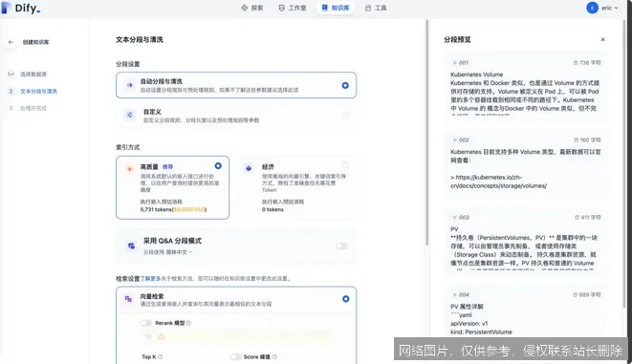The height and width of the screenshot is (364, 632).
Task: Open the 简体中文 language dropdown
Action: click(179, 252)
